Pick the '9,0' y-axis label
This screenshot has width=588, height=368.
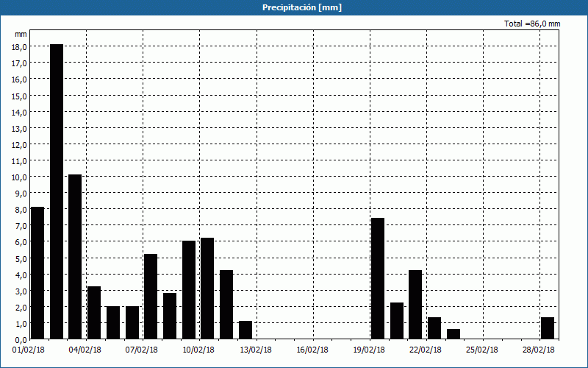click(x=21, y=194)
